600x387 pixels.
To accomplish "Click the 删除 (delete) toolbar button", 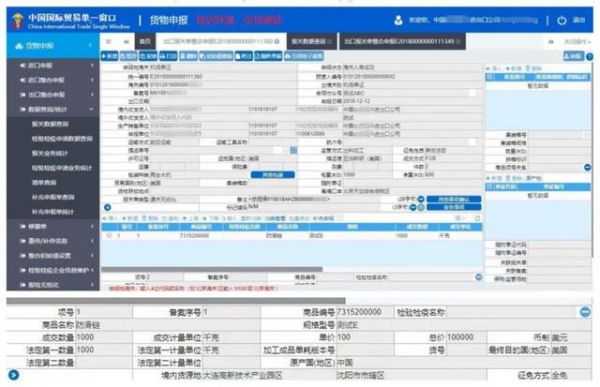I will click(x=188, y=56).
